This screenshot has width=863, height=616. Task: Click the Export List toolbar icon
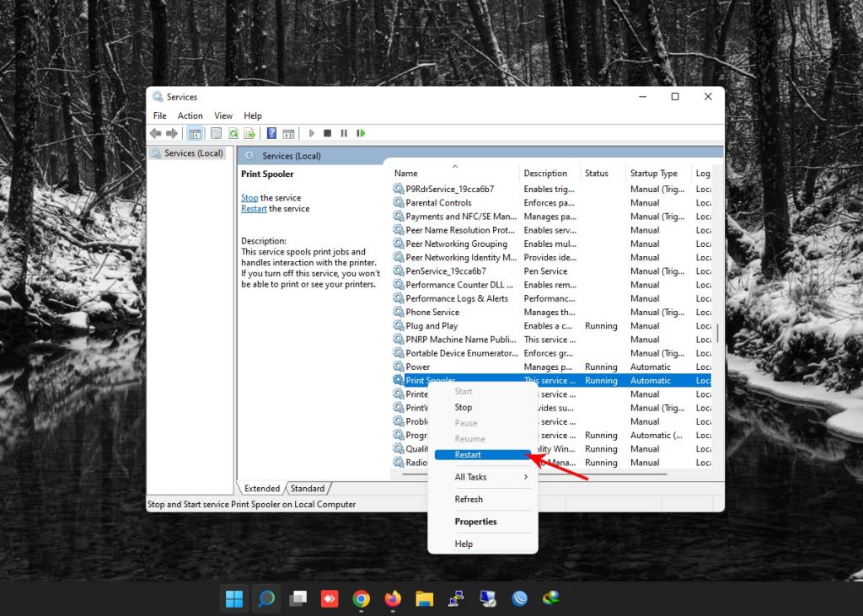(249, 133)
